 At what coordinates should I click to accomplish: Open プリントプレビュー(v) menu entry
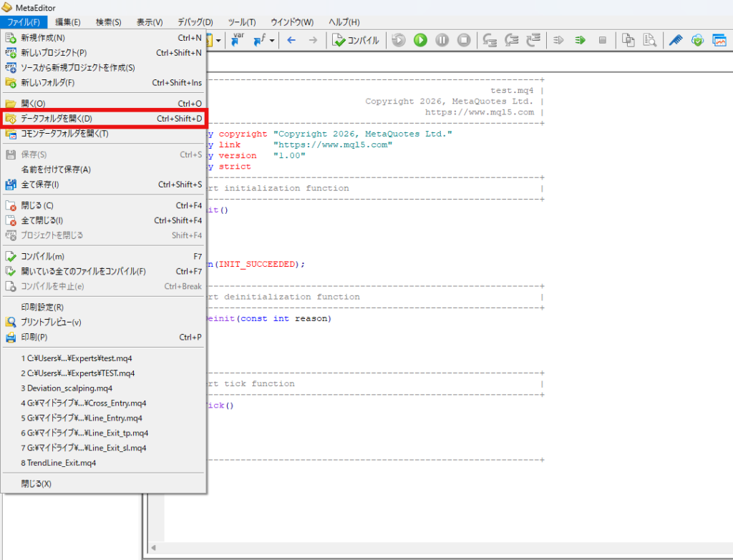coord(103,323)
